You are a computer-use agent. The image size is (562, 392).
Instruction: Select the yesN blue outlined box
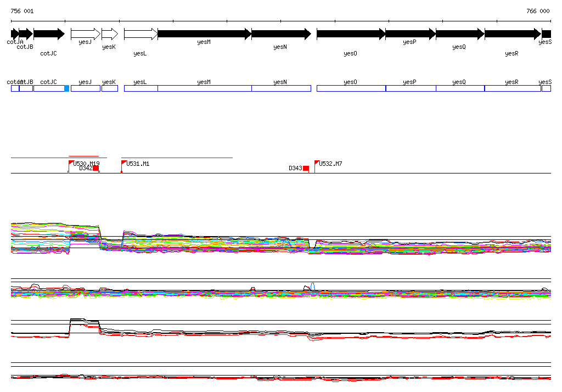pyautogui.click(x=282, y=88)
